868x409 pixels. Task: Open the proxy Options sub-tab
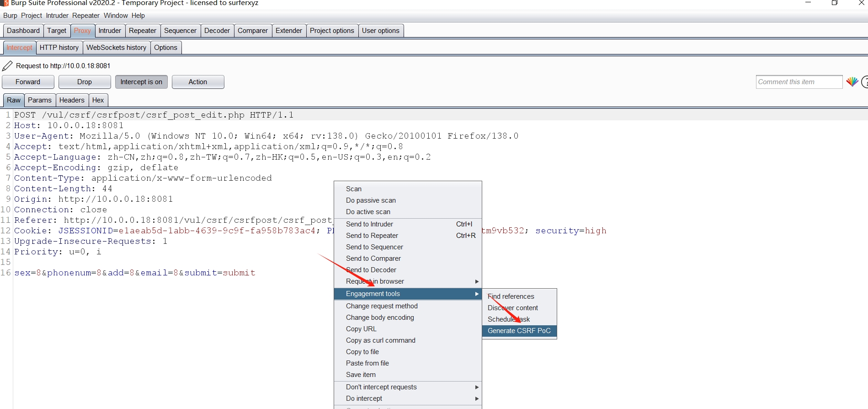tap(165, 48)
